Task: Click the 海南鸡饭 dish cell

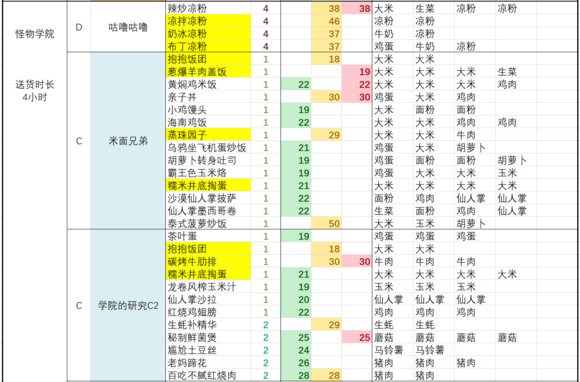Action: [x=209, y=122]
